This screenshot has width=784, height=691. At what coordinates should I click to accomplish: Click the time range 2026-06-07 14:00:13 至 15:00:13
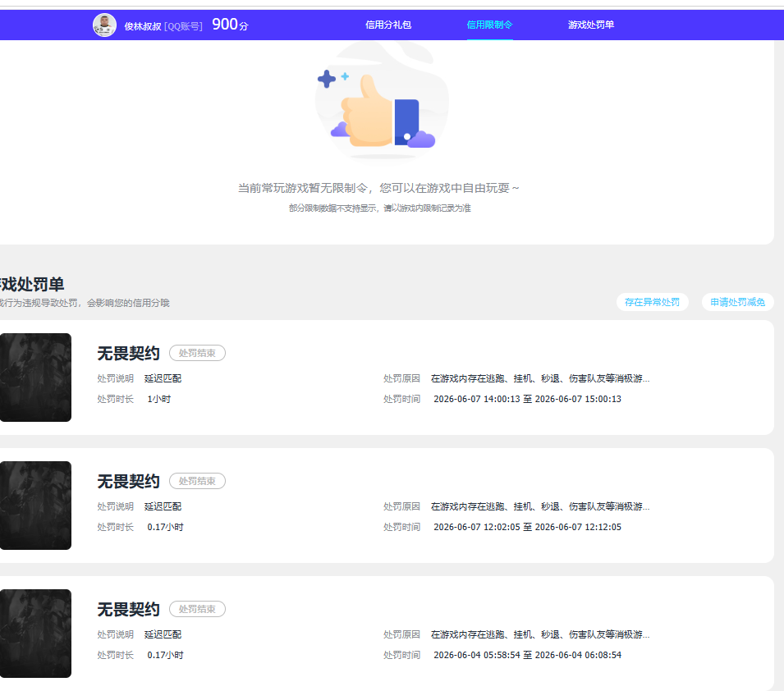tap(528, 399)
